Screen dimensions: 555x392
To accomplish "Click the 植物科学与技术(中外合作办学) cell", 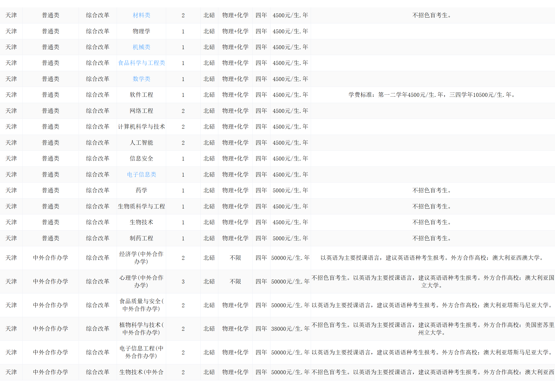I will [141, 329].
